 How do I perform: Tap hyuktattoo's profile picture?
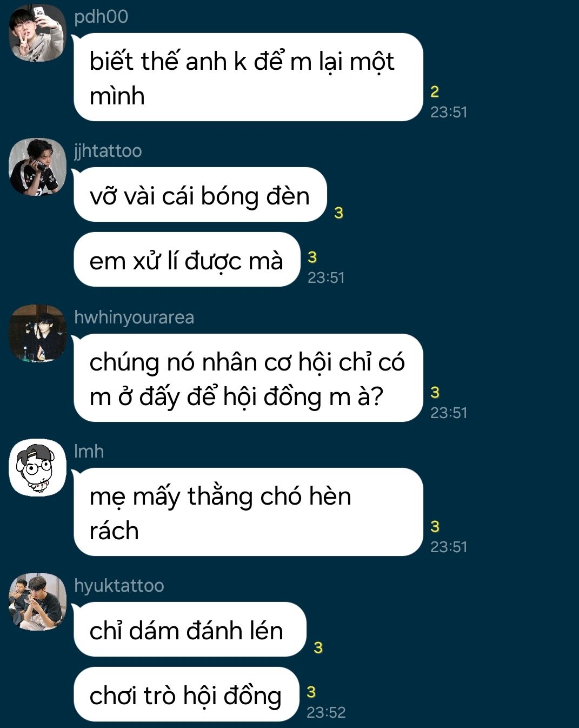(37, 601)
